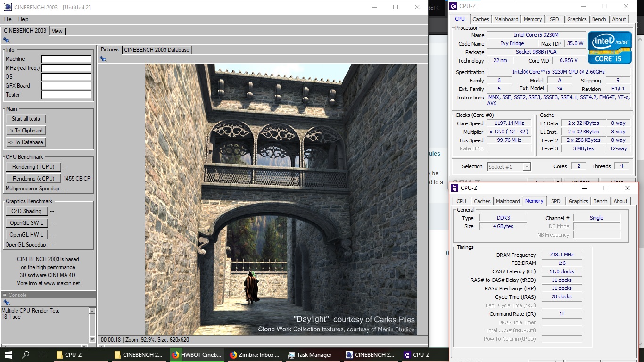
Task: Click the rendered Daylight image
Action: 281,199
